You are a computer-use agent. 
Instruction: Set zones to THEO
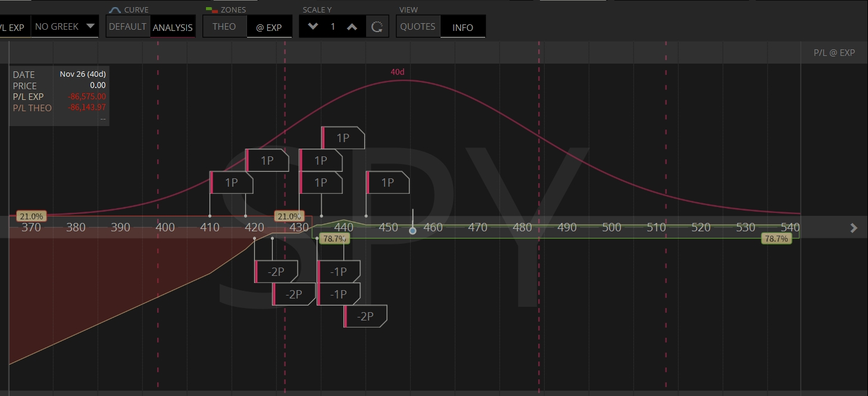tap(224, 27)
